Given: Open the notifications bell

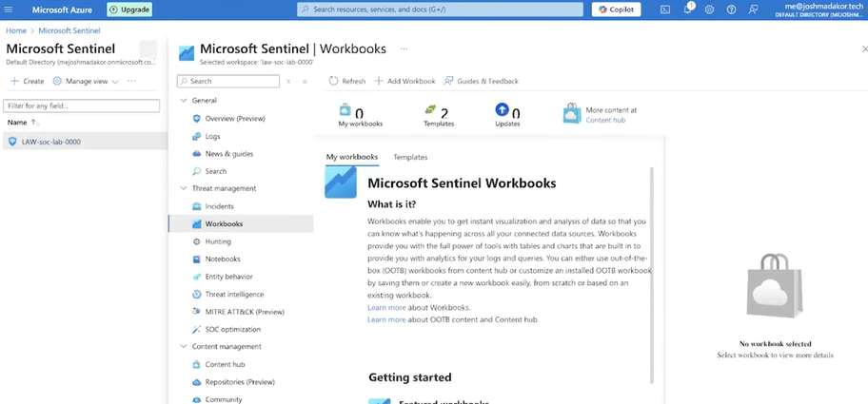Looking at the screenshot, I should click(687, 10).
